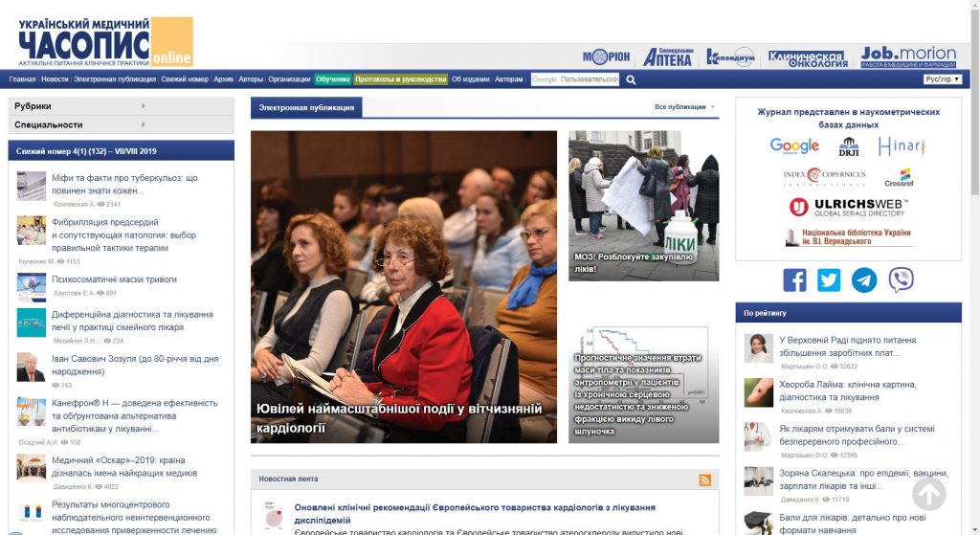
Task: Open the Viber social icon
Action: point(901,279)
